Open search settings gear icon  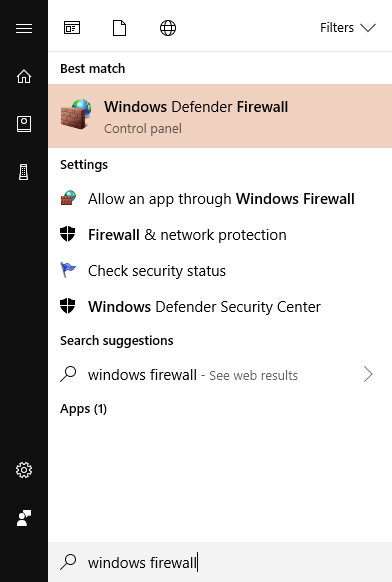(x=24, y=470)
